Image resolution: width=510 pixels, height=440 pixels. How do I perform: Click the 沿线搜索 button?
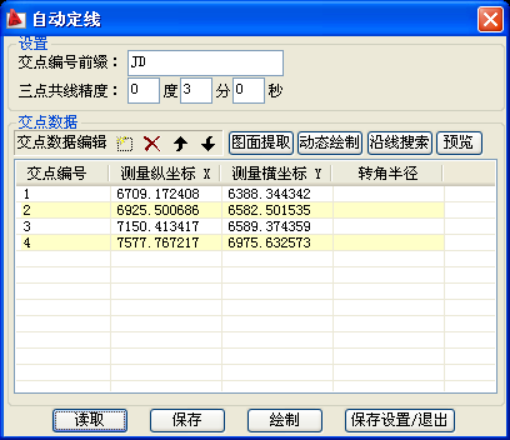click(x=400, y=143)
